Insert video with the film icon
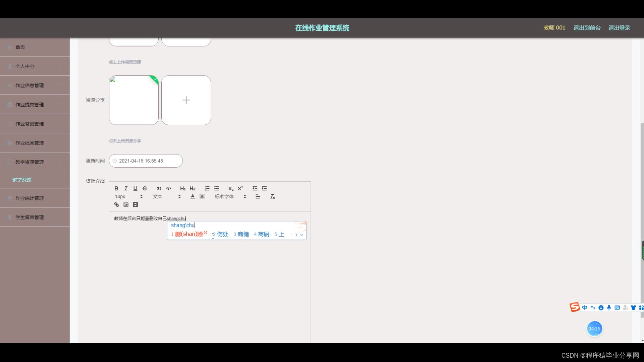The image size is (644, 362). pos(136,204)
